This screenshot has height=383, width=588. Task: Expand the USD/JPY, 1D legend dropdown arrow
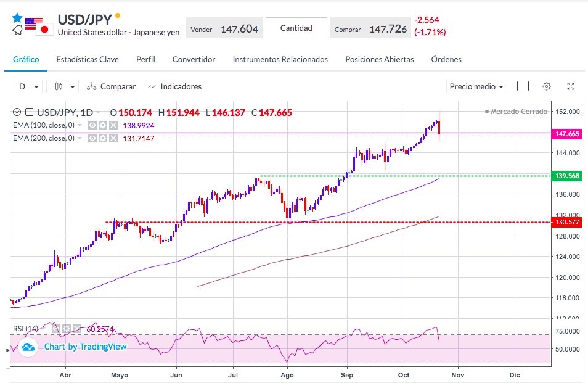(x=98, y=112)
